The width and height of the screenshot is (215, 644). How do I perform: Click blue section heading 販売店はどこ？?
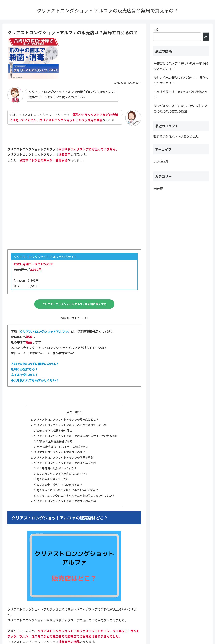click(74, 517)
